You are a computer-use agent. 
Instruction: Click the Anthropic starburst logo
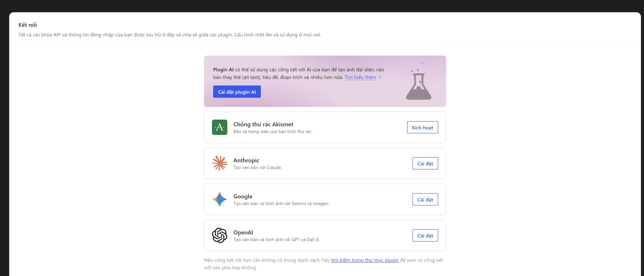click(219, 163)
